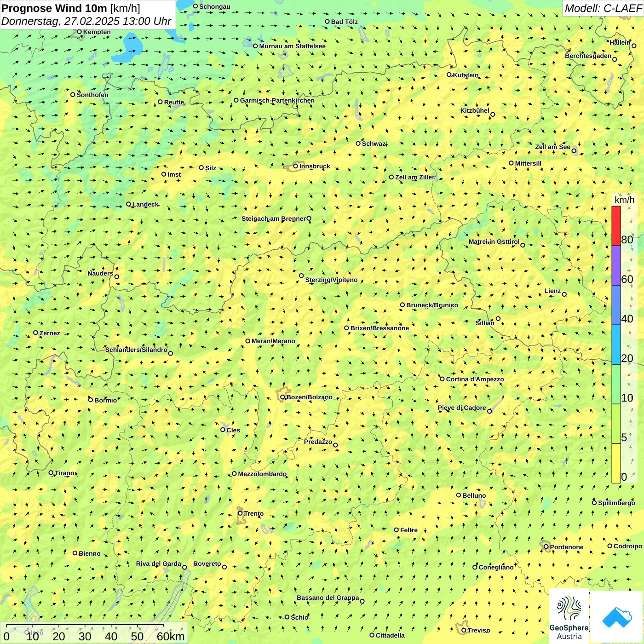Image resolution: width=644 pixels, height=644 pixels.
Task: Click the yellow 0 km/h legend color
Action: point(616,463)
